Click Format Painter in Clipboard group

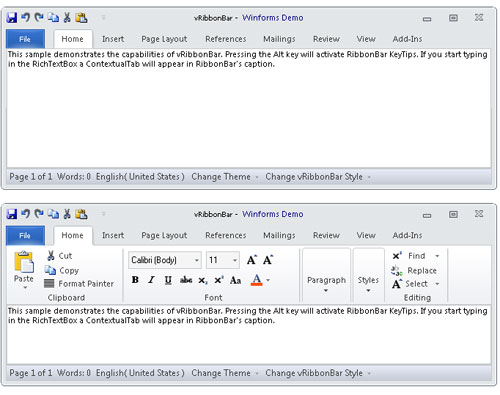(79, 284)
